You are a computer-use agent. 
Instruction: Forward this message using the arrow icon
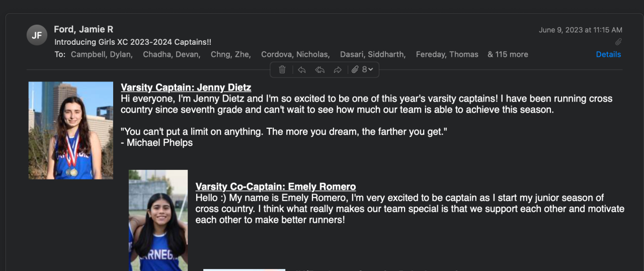(x=338, y=69)
